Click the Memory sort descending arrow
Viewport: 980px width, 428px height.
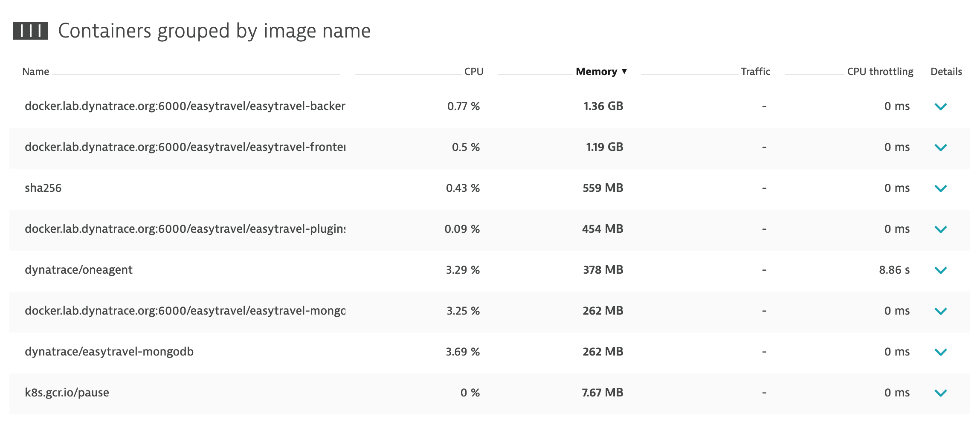624,71
